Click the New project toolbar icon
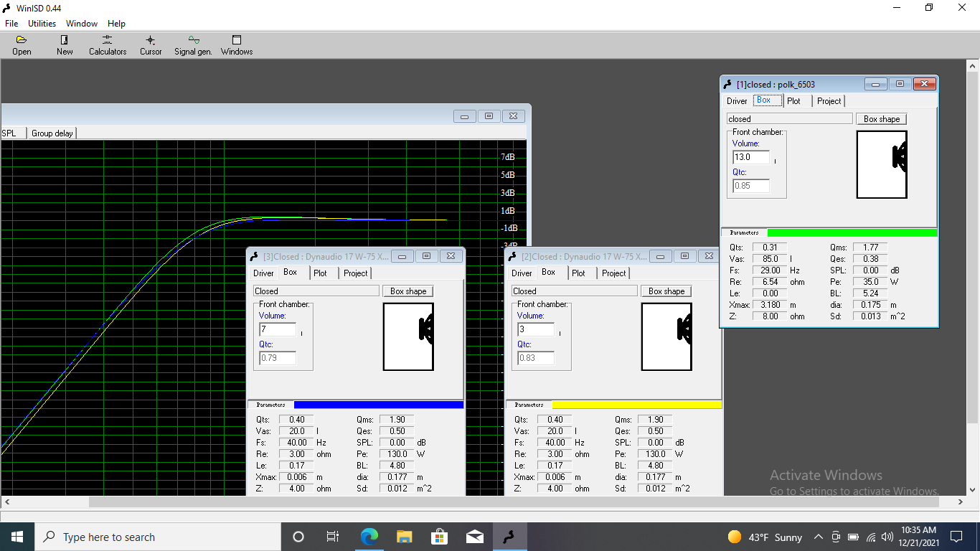This screenshot has width=980, height=551. tap(65, 45)
